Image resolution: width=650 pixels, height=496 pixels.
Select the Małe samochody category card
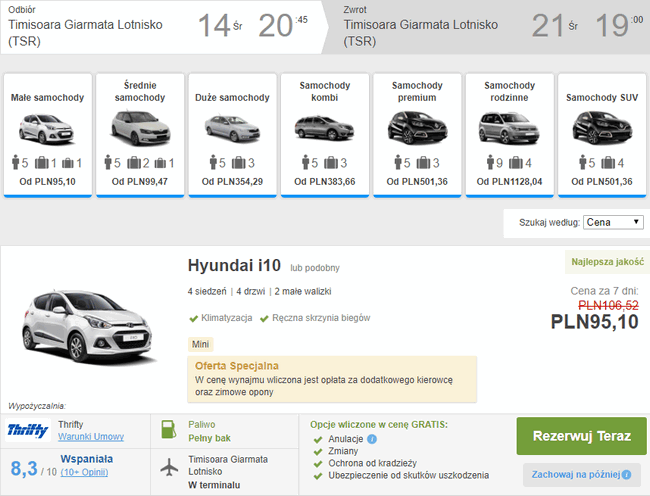[x=48, y=135]
